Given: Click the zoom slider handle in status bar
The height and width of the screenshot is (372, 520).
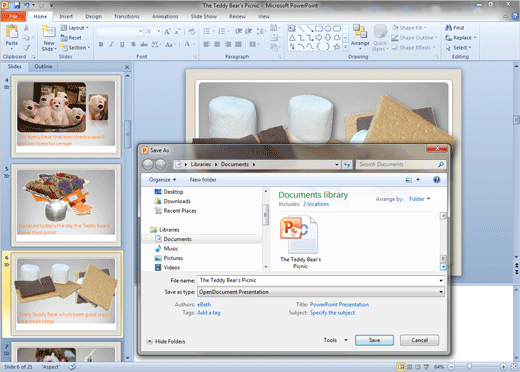Looking at the screenshot, I should (469, 367).
